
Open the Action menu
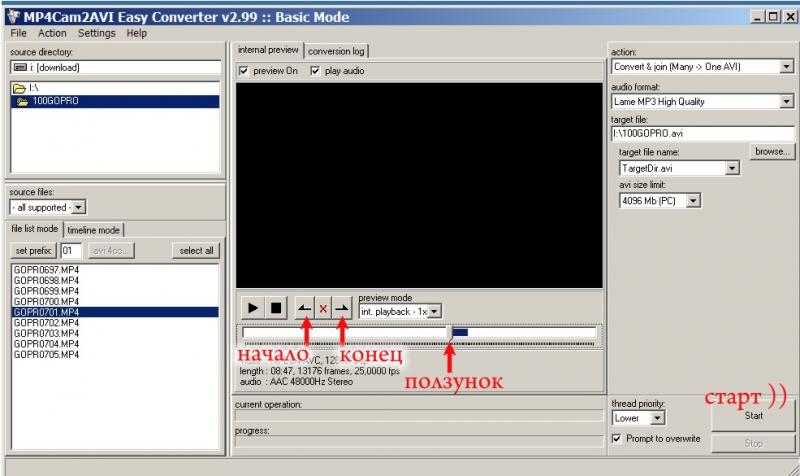[52, 33]
